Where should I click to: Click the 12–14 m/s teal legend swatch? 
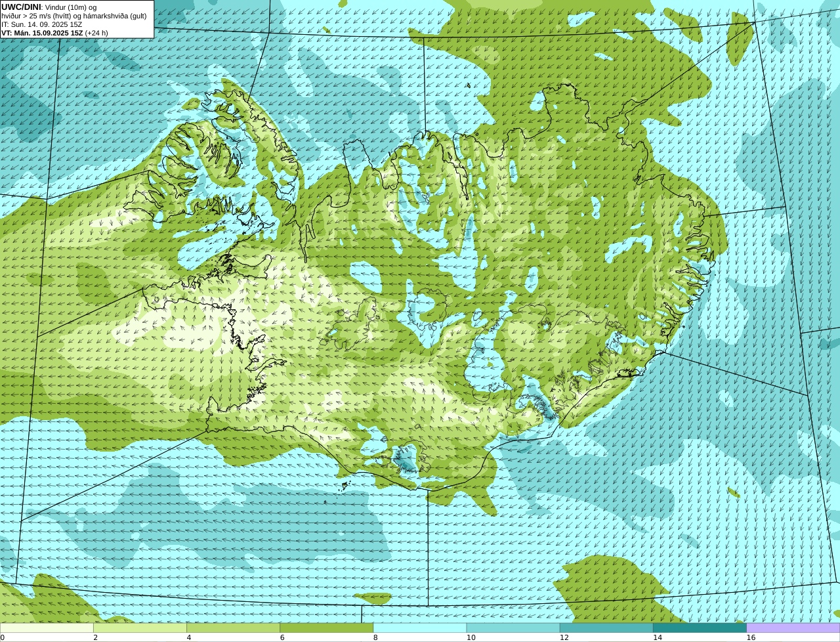606,628
